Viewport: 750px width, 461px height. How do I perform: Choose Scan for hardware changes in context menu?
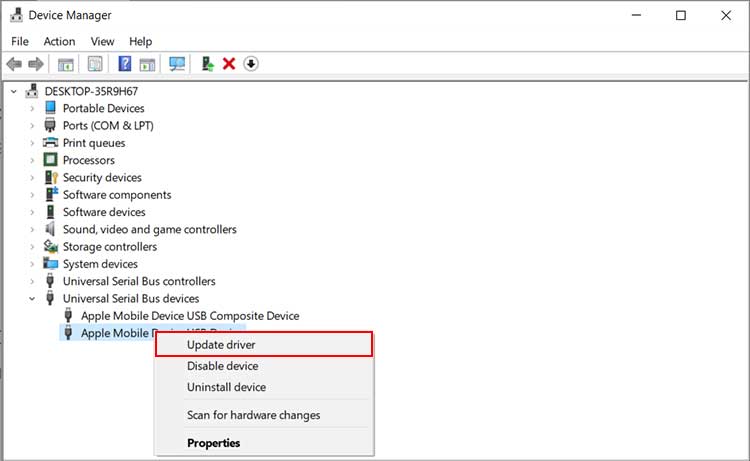[264, 415]
